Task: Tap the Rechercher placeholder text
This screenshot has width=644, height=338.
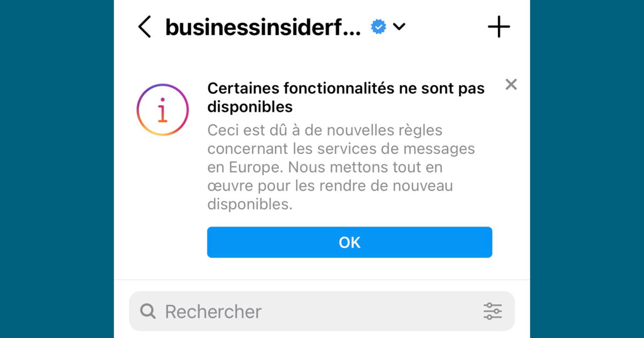Action: click(x=214, y=311)
